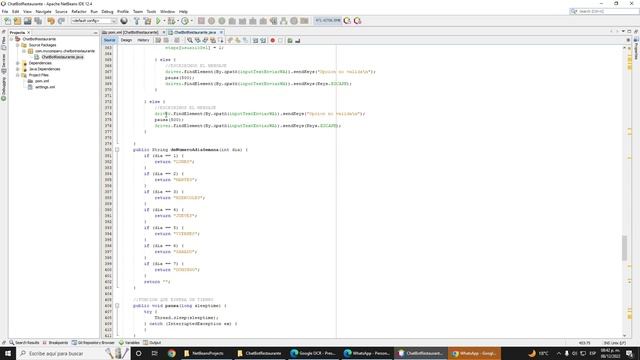
Task: Open the Breakpoints panel
Action: (55, 343)
